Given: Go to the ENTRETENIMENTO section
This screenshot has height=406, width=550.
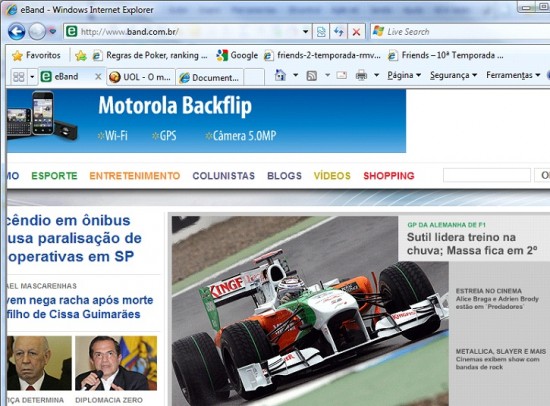Looking at the screenshot, I should point(135,176).
